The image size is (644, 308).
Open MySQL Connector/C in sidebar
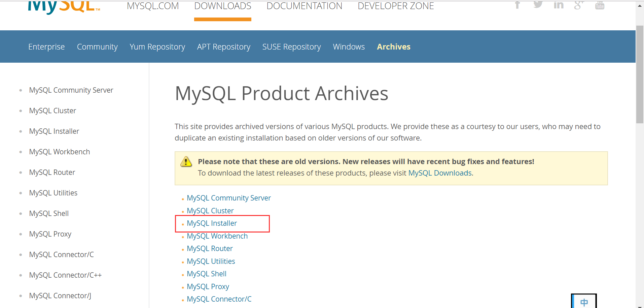(62, 255)
